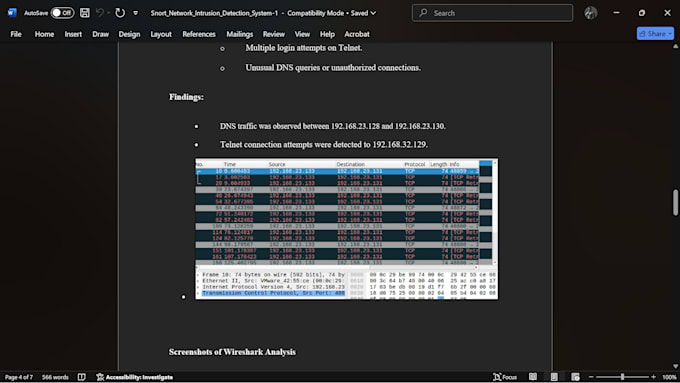This screenshot has height=383, width=680.
Task: Click the Share button
Action: pos(655,33)
